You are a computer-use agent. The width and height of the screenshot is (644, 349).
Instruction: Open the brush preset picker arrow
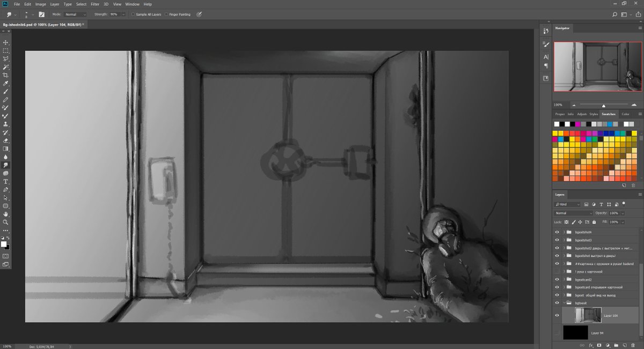point(33,14)
